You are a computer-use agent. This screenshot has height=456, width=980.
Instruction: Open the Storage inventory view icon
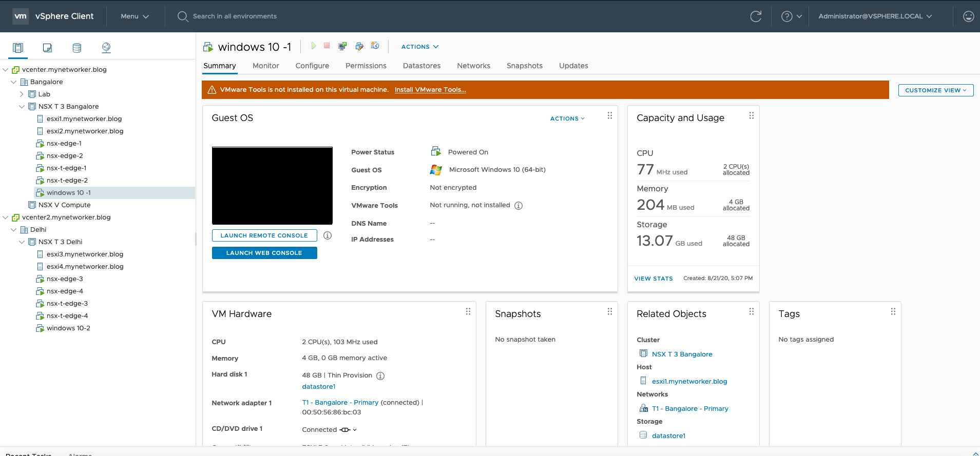point(77,48)
